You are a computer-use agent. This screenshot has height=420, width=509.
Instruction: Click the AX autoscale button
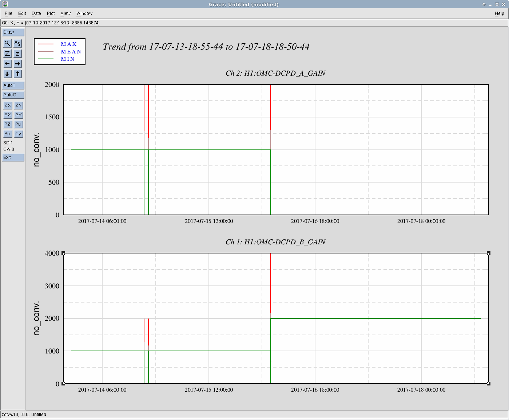[x=8, y=115]
